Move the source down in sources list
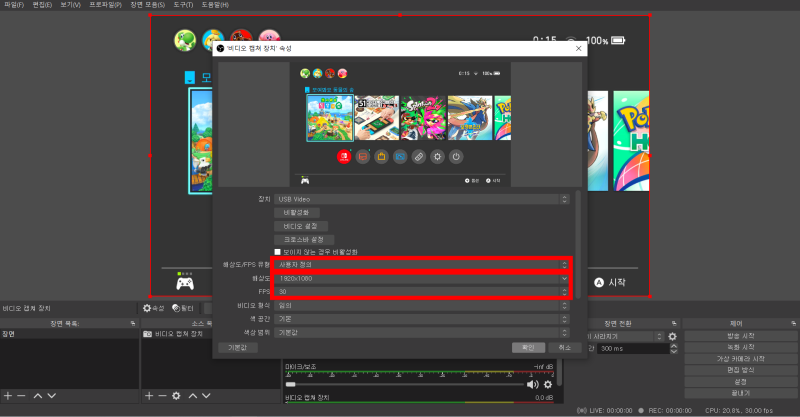The width and height of the screenshot is (800, 417). click(x=206, y=396)
